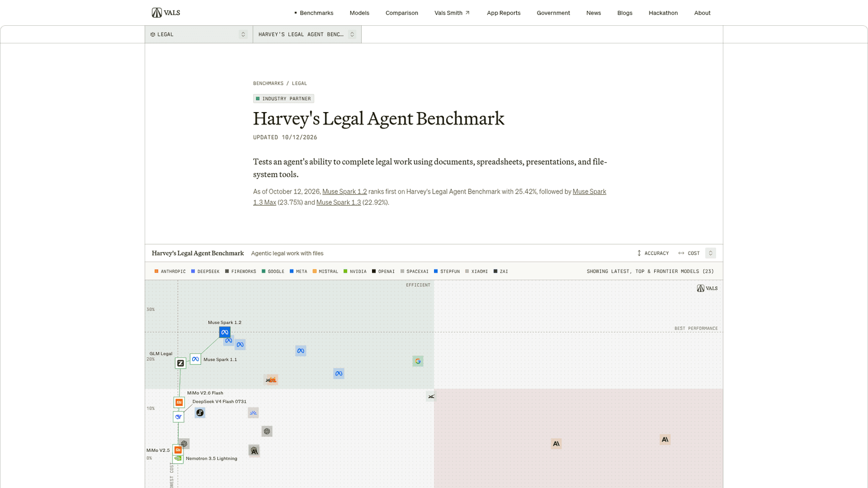Click the GLM Legal Z icon
Viewport: 868px width, 488px height.
click(180, 363)
